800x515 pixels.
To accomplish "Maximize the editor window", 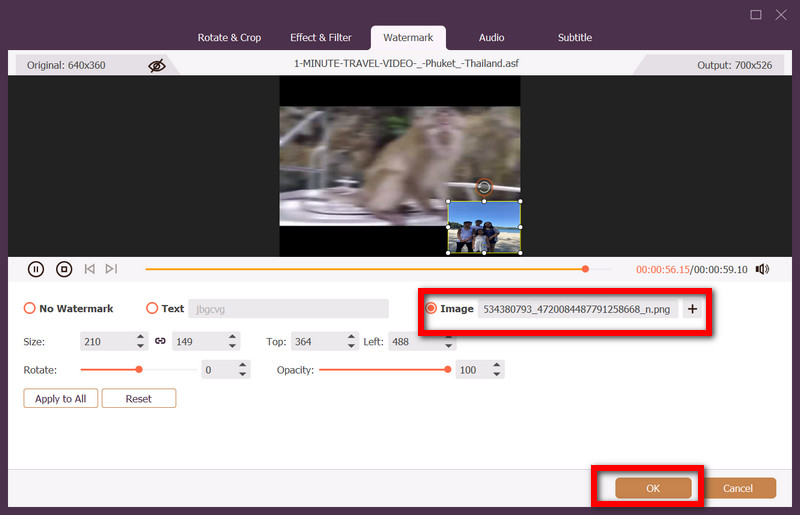I will tap(756, 14).
